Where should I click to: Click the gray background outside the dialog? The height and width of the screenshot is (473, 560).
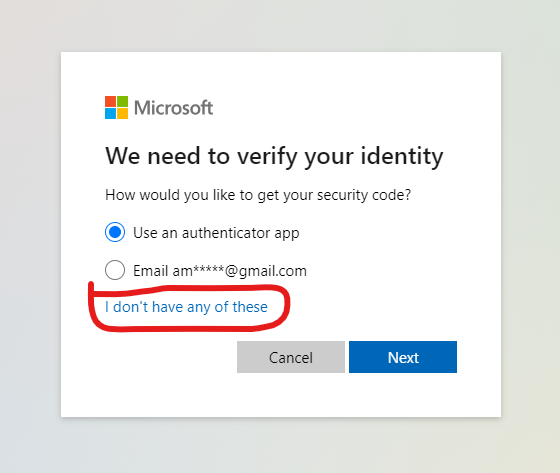(x=29, y=250)
